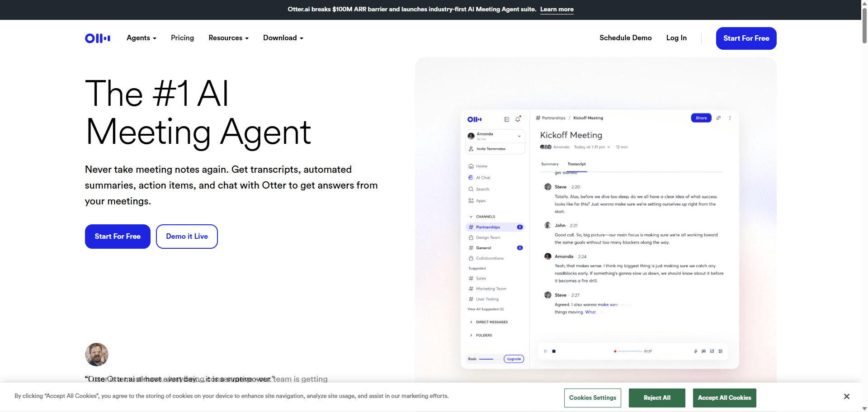
Task: Click the action item checkbox icon in the playback bar
Action: click(712, 351)
